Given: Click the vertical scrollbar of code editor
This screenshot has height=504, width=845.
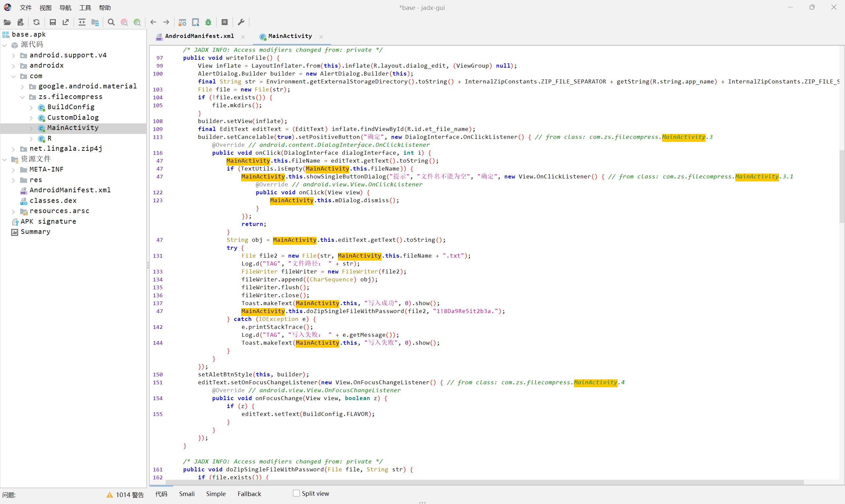Looking at the screenshot, I should (842, 186).
